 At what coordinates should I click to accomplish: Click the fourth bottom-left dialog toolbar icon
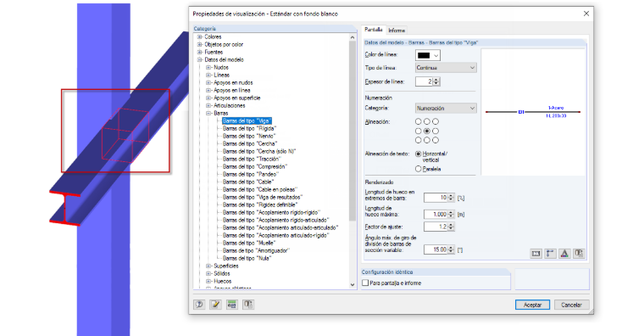click(x=248, y=305)
